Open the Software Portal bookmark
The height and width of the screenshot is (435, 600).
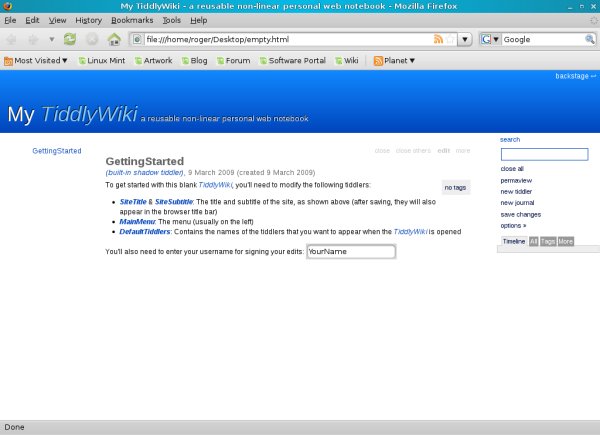[292, 61]
